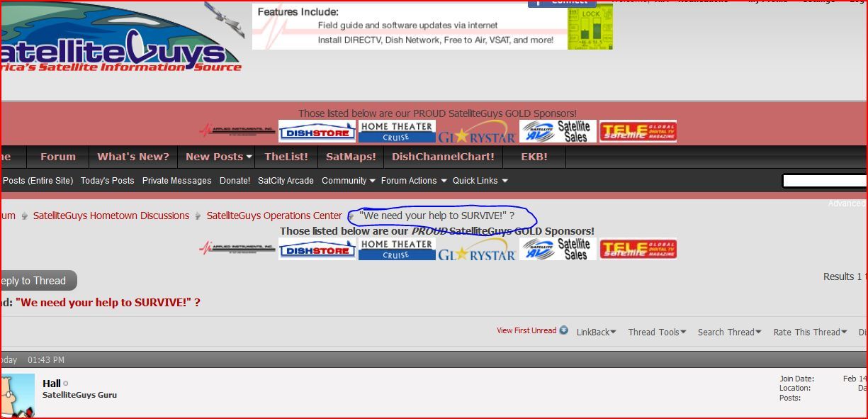
Task: Click Home Theater Cruise logo below breadcrumb
Action: 397,249
